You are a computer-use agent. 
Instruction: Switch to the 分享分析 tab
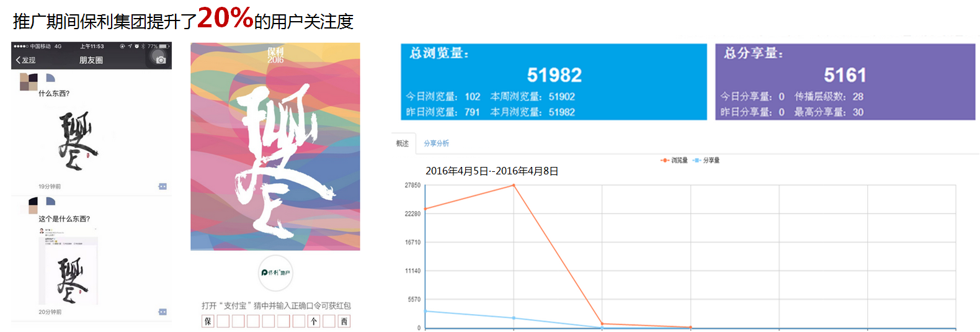[436, 143]
